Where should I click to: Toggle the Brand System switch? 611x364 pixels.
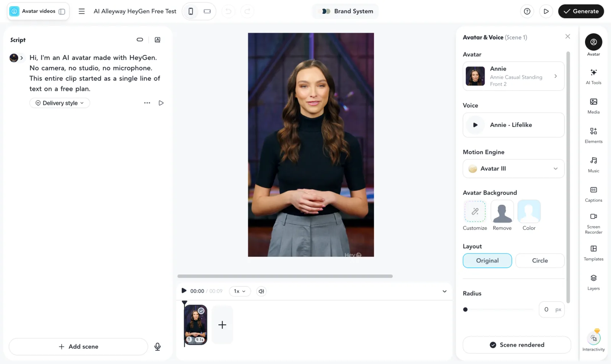point(326,11)
